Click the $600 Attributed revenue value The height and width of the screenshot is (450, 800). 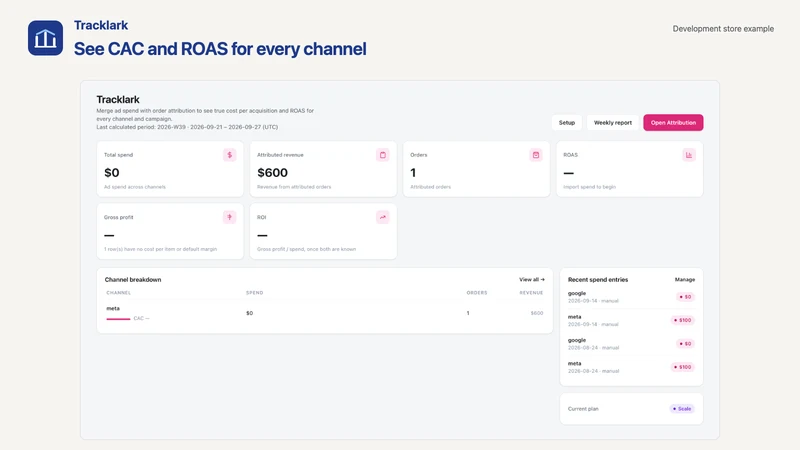pyautogui.click(x=272, y=173)
